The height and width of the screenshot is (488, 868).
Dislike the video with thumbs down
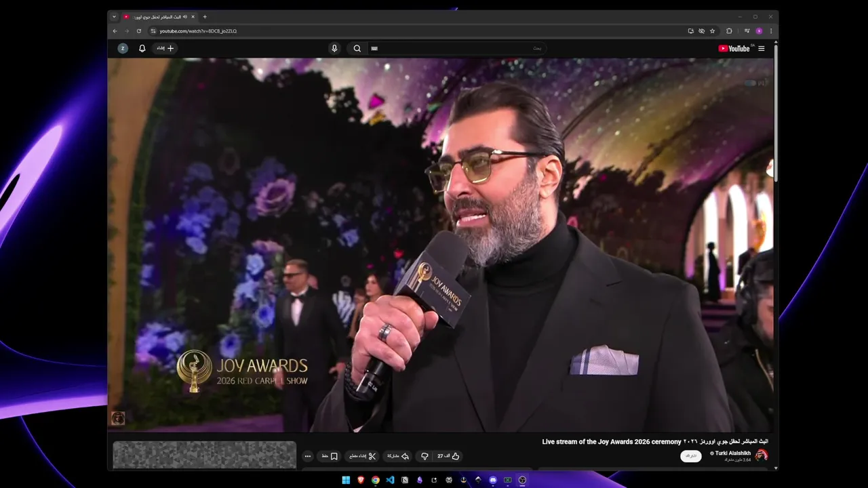coord(425,456)
